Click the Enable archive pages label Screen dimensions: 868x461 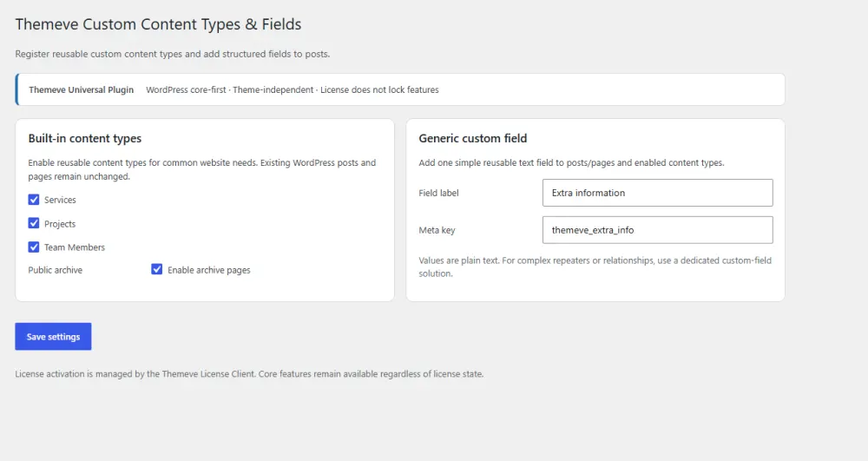(208, 270)
